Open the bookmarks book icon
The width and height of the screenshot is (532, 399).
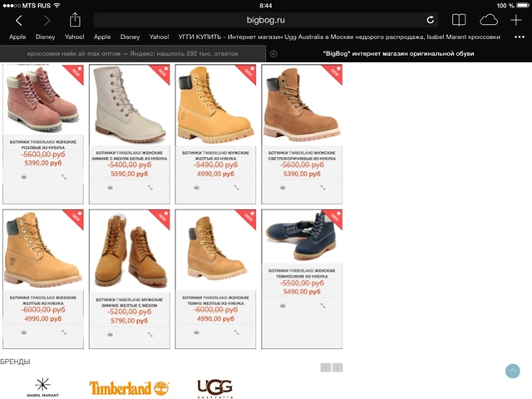coord(459,20)
